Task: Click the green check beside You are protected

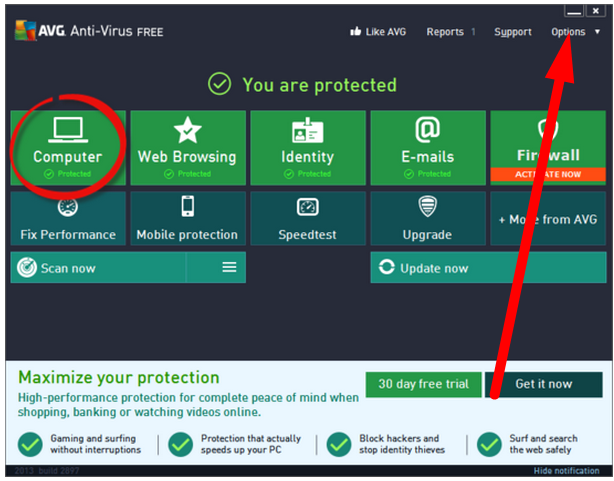Action: coord(219,83)
